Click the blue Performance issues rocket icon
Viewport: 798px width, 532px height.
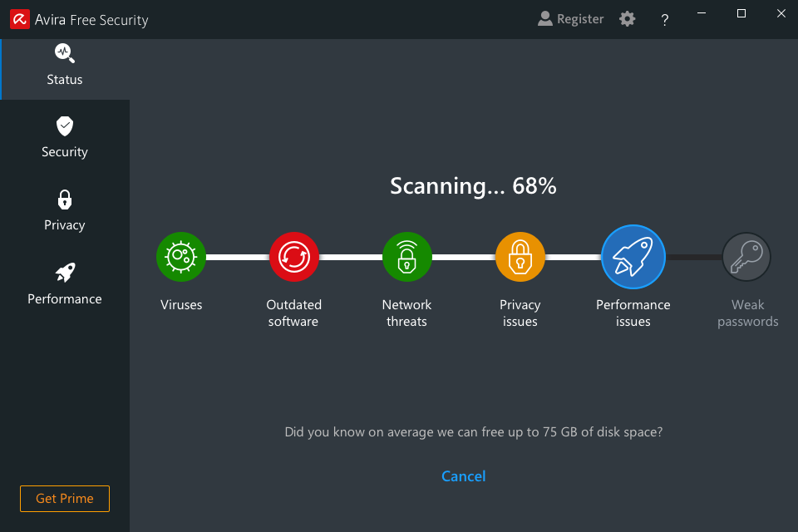coord(633,257)
